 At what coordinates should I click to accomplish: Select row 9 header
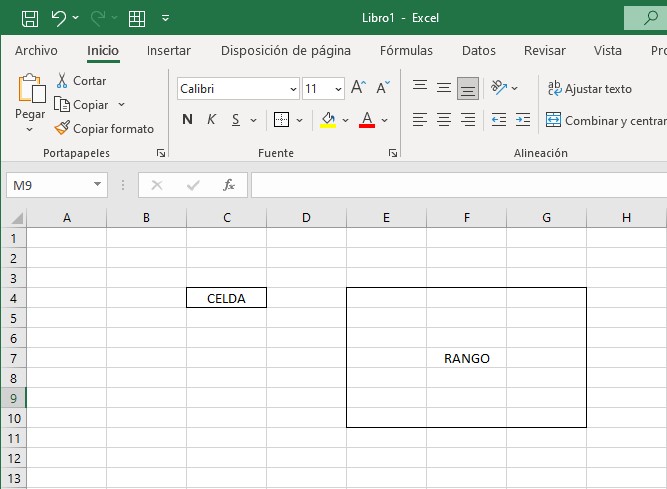coord(14,398)
